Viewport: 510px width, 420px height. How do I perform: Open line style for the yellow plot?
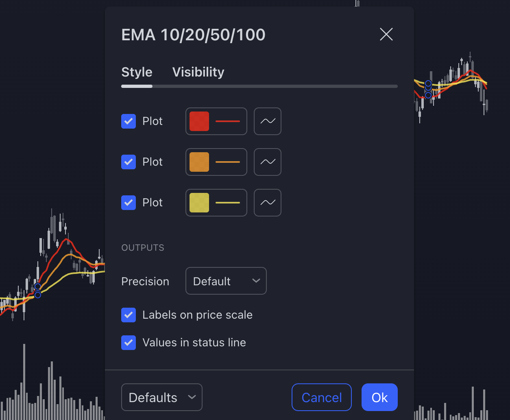pos(268,203)
